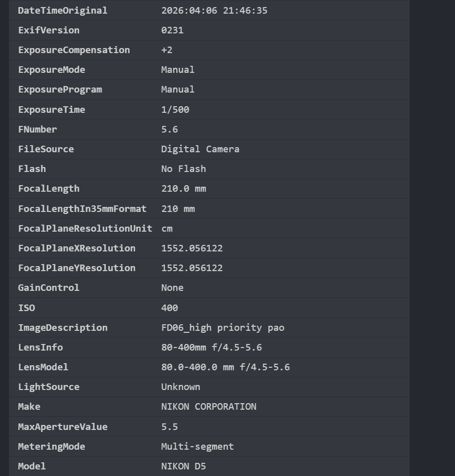
Task: Select the MaxApertureValue label
Action: (x=63, y=427)
